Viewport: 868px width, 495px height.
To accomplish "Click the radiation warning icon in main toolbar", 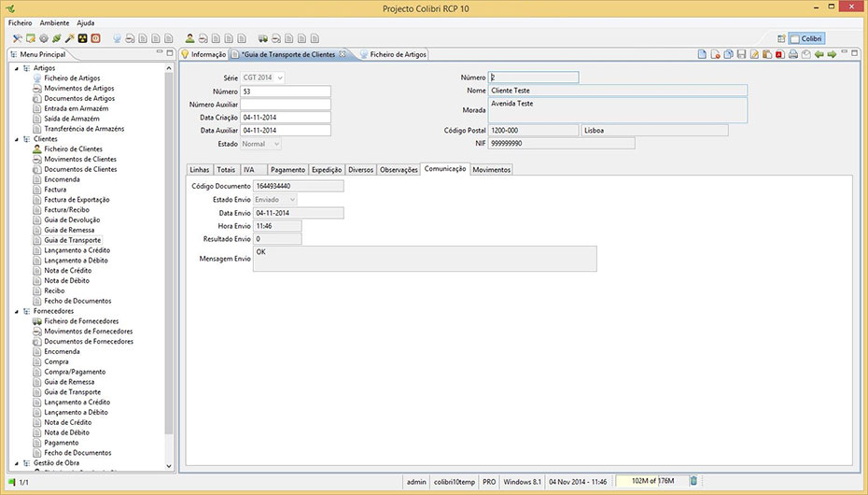I will [82, 38].
